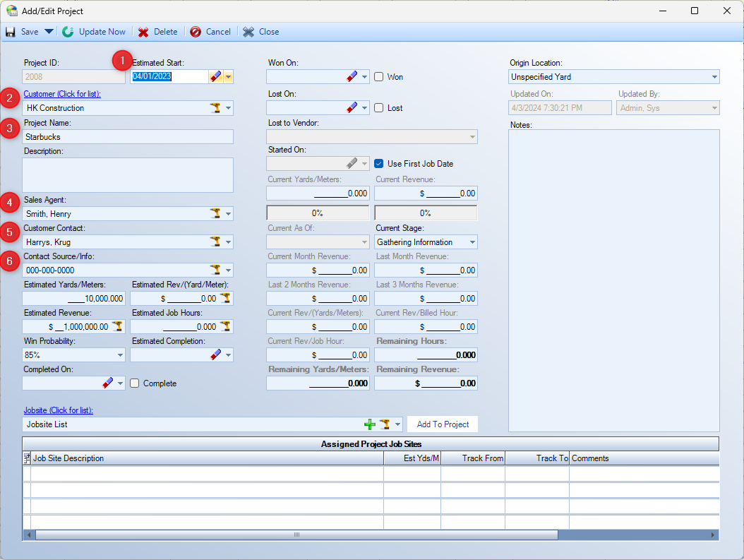Image resolution: width=744 pixels, height=560 pixels.
Task: Open the Current Stage Gathering Information dropdown
Action: 473,242
